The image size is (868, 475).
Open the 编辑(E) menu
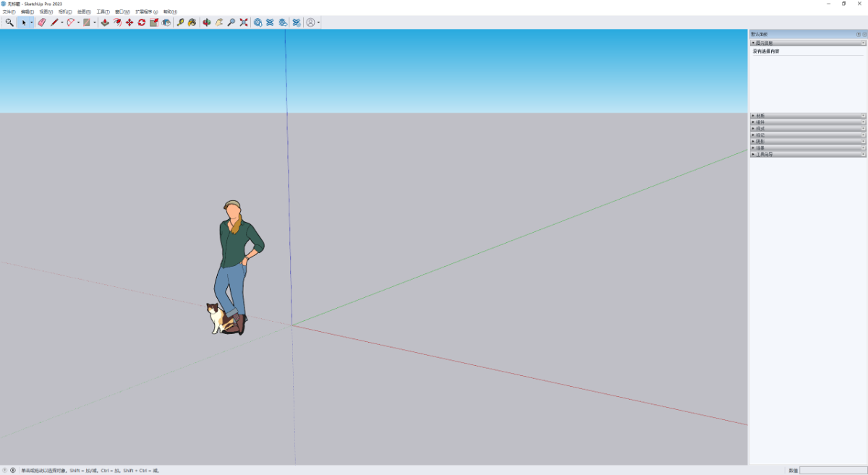tap(27, 12)
